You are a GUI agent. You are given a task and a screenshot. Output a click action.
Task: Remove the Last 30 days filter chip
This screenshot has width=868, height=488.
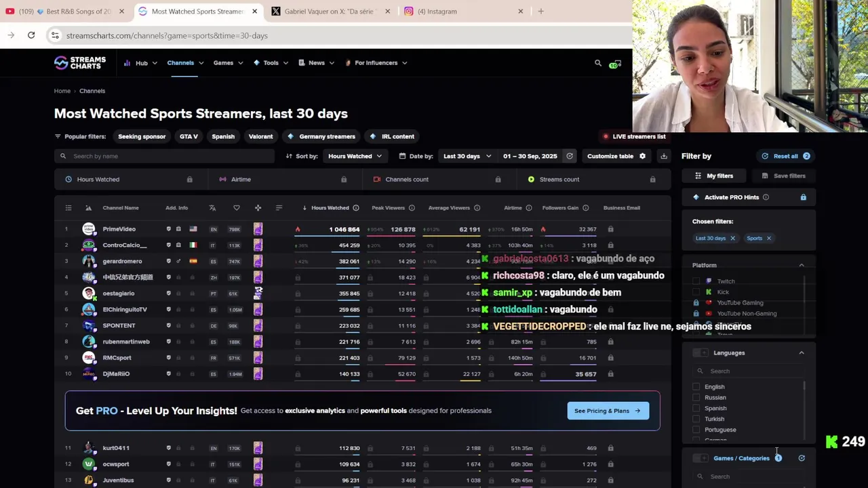(732, 239)
